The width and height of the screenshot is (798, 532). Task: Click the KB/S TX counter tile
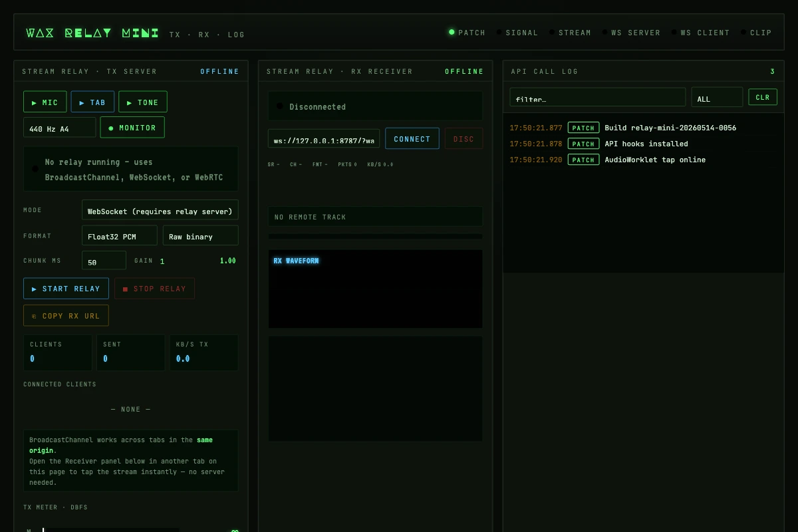point(204,352)
